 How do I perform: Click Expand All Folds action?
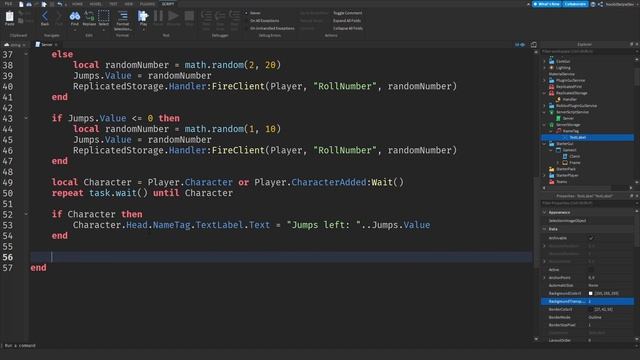(347, 20)
